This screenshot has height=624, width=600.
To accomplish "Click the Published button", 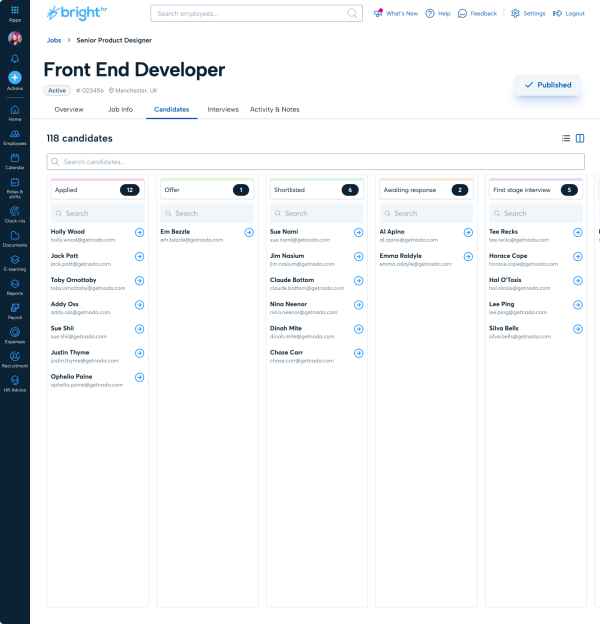I will tap(548, 85).
